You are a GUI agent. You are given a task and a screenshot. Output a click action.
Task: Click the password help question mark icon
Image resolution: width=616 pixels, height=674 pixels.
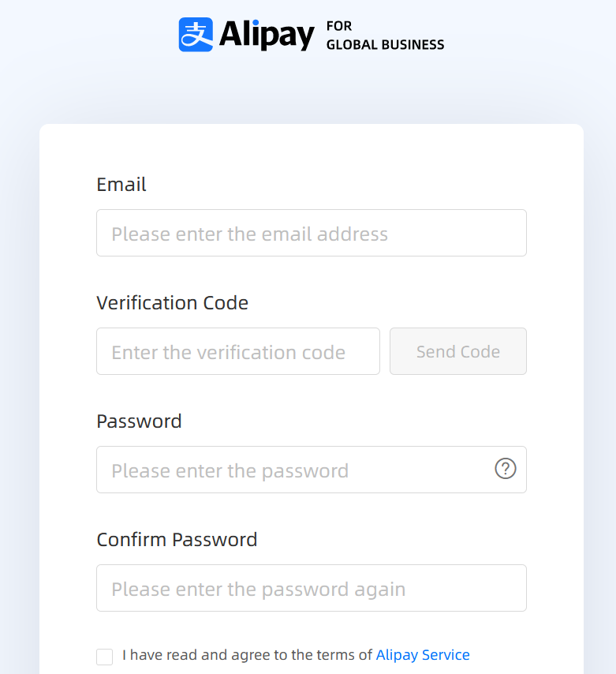click(505, 469)
